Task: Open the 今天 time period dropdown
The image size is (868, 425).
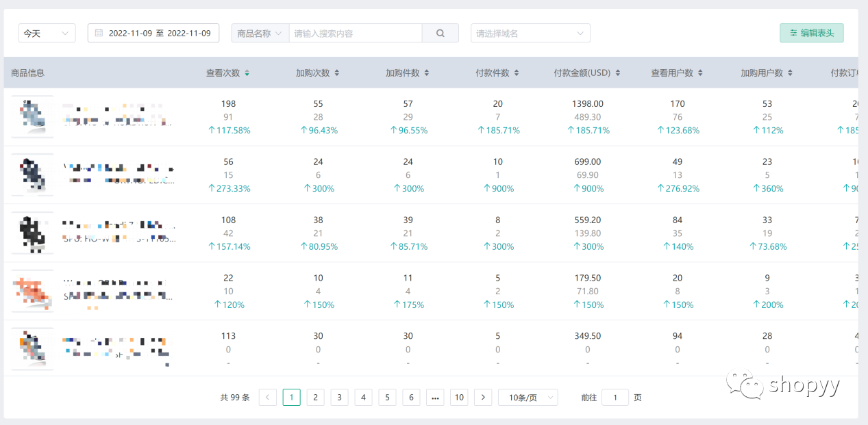Action: point(47,33)
